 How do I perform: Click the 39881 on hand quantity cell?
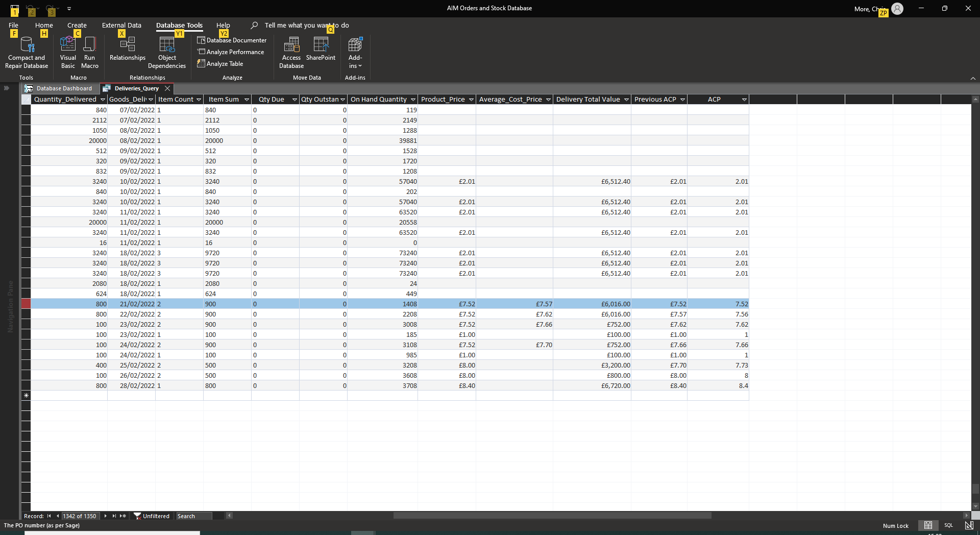(x=382, y=140)
